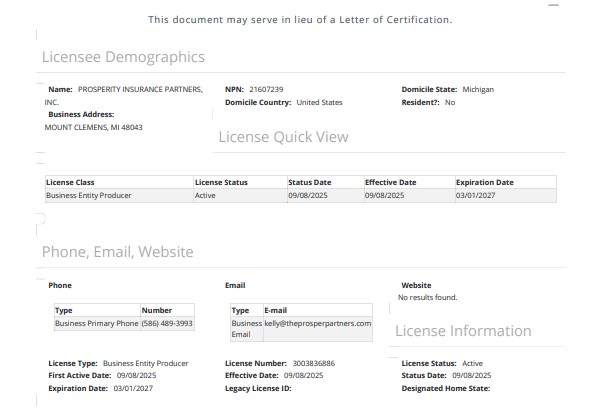The image size is (597, 409).
Task: Click bottom Expiration Date value 03/01/2027
Action: [x=133, y=388]
